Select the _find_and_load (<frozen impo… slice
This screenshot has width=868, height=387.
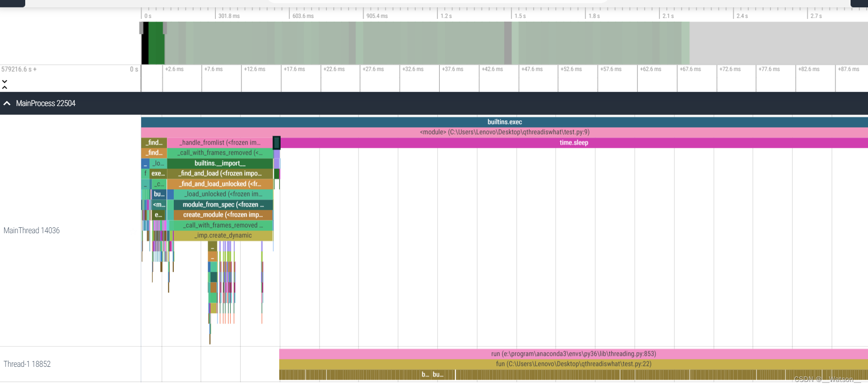pos(220,174)
